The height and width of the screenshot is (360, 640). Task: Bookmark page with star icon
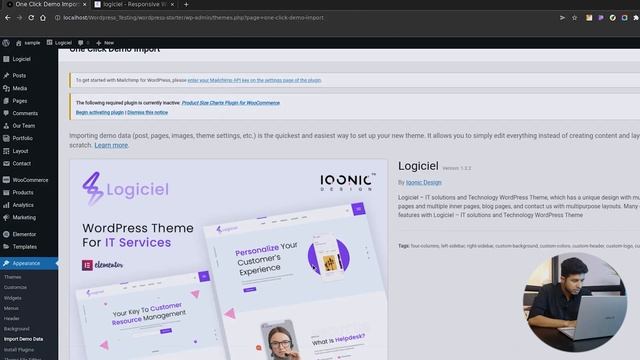coord(574,18)
